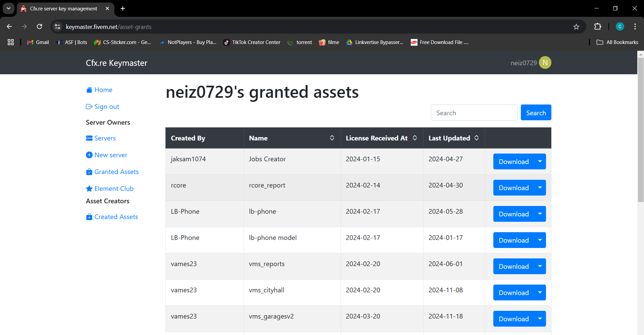Click the blue Search button
This screenshot has width=644, height=335.
coord(536,113)
